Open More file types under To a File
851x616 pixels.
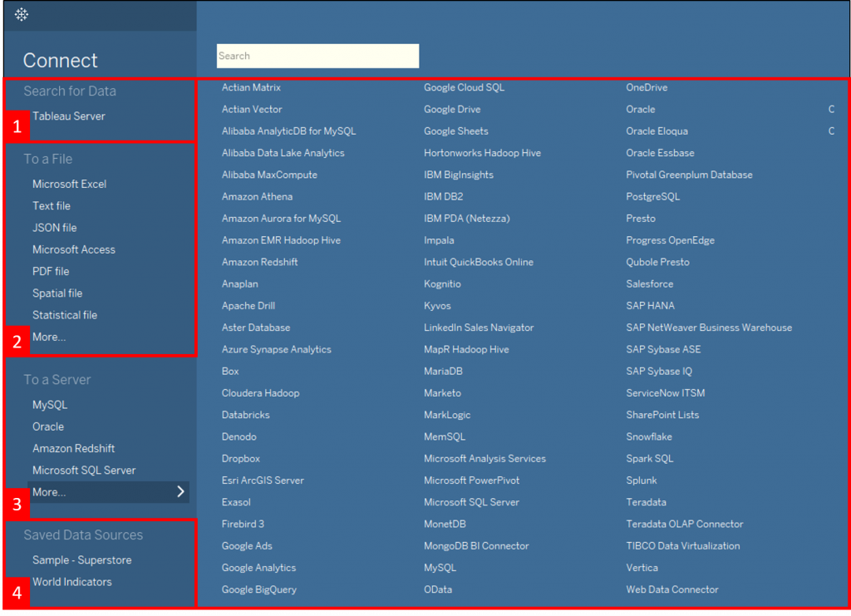tap(49, 337)
